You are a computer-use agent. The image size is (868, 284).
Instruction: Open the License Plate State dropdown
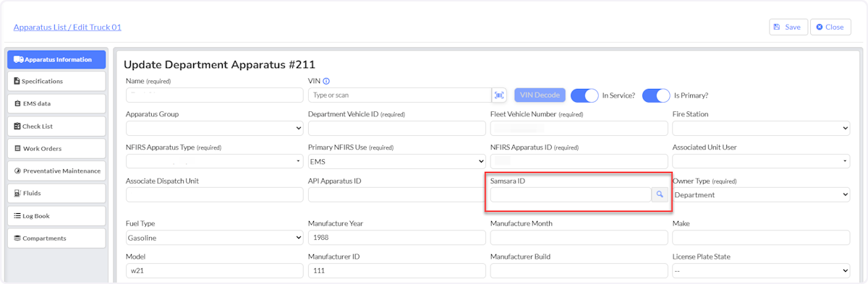coord(761,270)
